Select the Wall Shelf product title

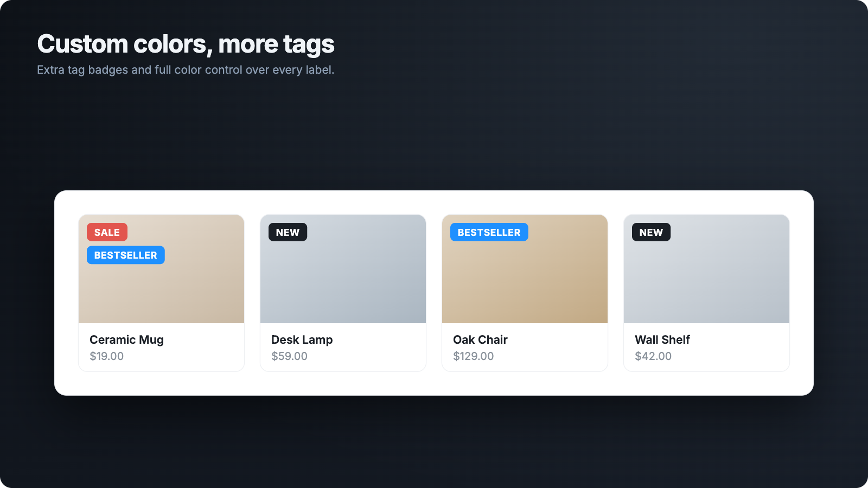(662, 340)
